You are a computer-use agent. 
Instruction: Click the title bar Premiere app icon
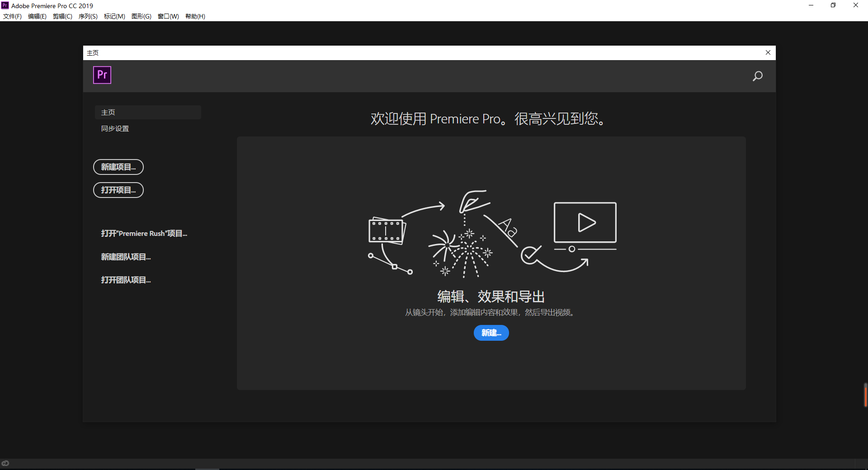pyautogui.click(x=5, y=5)
